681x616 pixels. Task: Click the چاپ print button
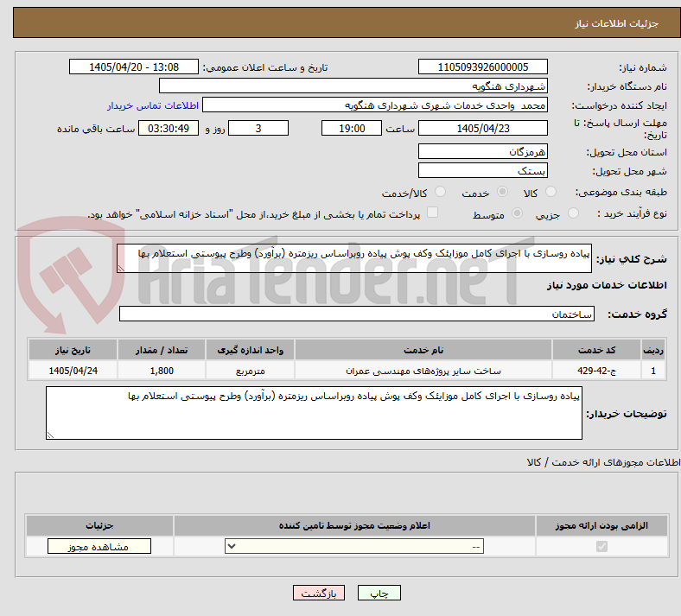[379, 593]
